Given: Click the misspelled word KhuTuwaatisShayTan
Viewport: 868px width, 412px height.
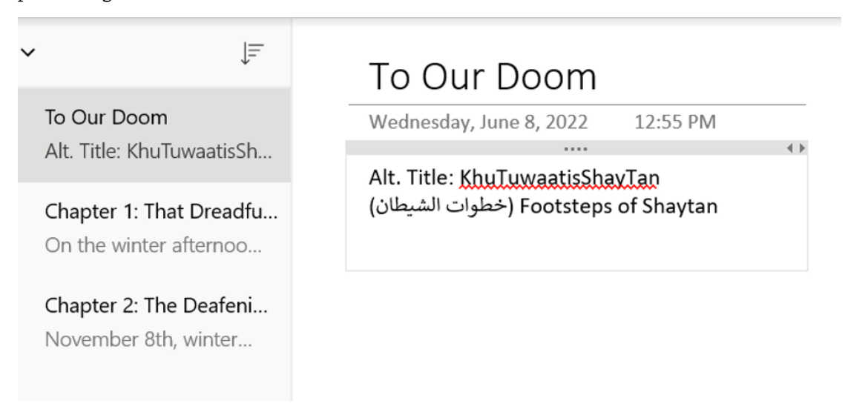Looking at the screenshot, I should click(559, 179).
